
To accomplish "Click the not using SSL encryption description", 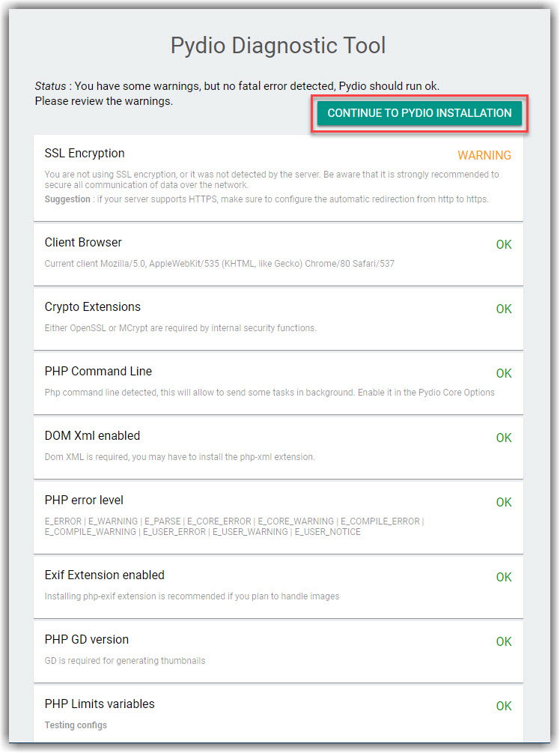I will click(x=272, y=180).
